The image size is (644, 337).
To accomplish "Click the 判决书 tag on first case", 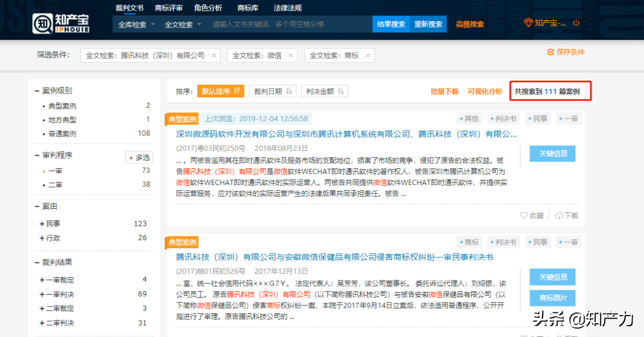I will 503,119.
